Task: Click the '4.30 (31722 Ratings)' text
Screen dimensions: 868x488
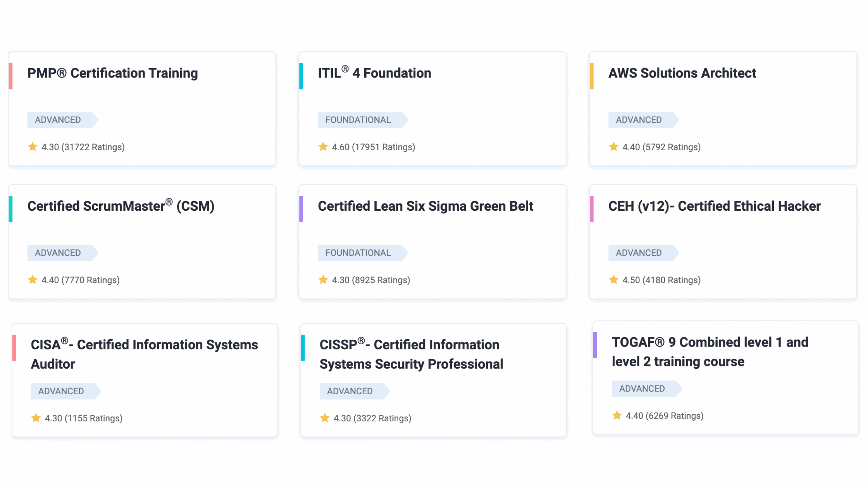Action: [x=83, y=147]
